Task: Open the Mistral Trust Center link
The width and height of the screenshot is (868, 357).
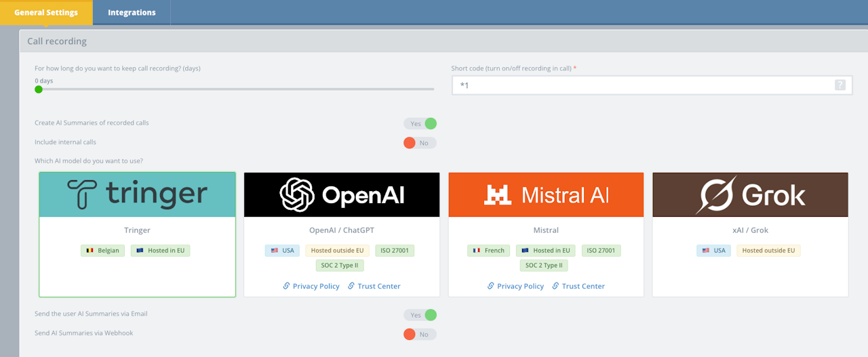Action: (x=583, y=287)
